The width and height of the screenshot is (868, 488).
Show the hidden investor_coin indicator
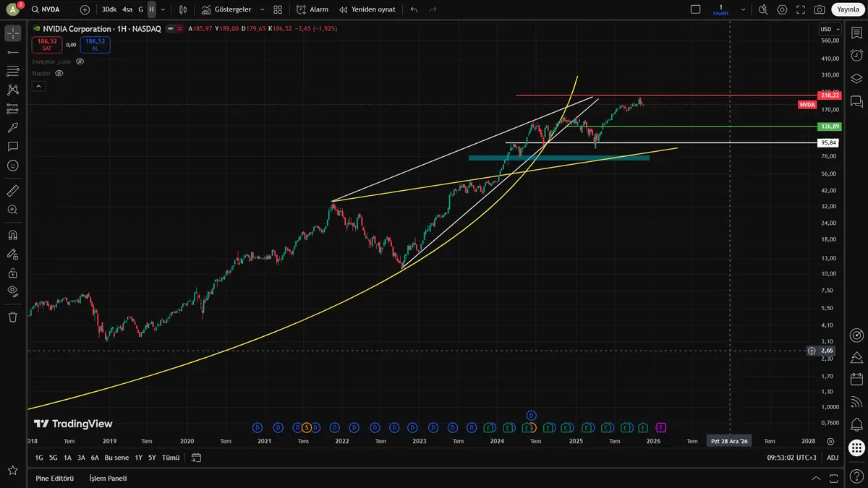tap(80, 62)
